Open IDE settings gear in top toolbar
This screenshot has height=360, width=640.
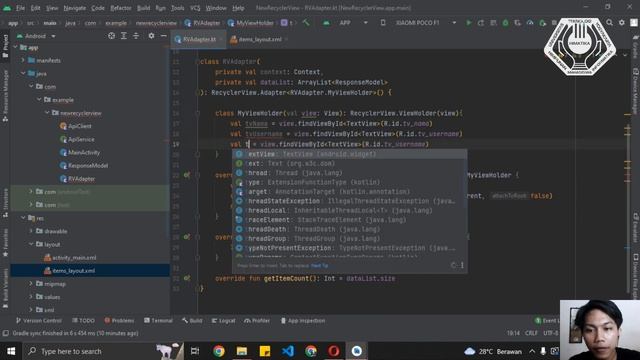622,23
